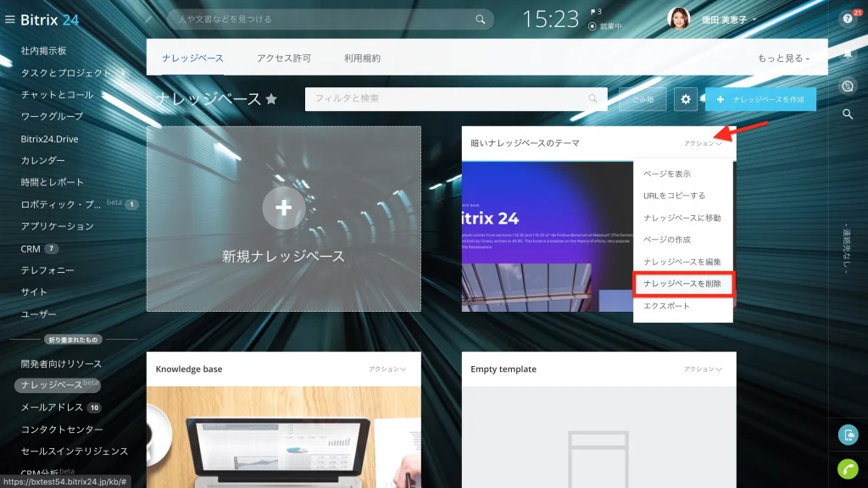Expand the もっと見る menu
The height and width of the screenshot is (488, 868).
click(783, 58)
